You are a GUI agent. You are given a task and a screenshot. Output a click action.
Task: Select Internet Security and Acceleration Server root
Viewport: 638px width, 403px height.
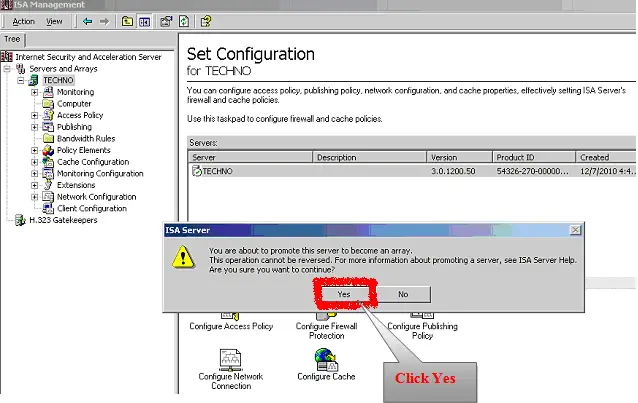(x=88, y=57)
